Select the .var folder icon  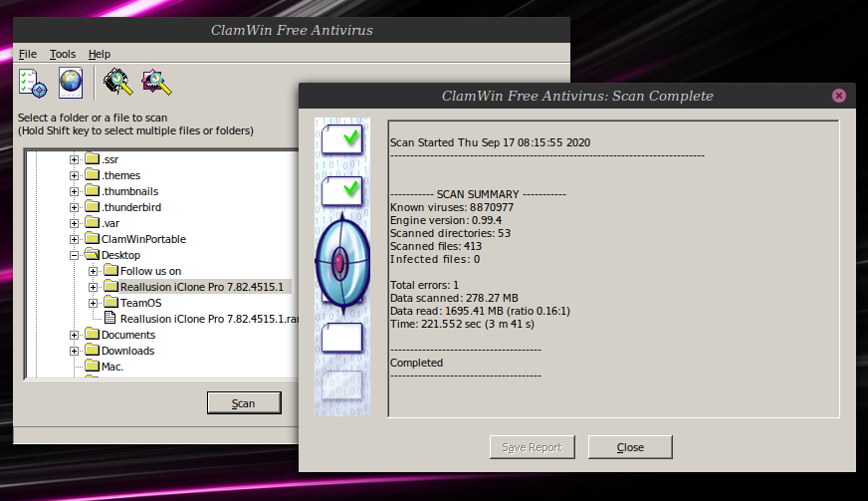click(92, 223)
